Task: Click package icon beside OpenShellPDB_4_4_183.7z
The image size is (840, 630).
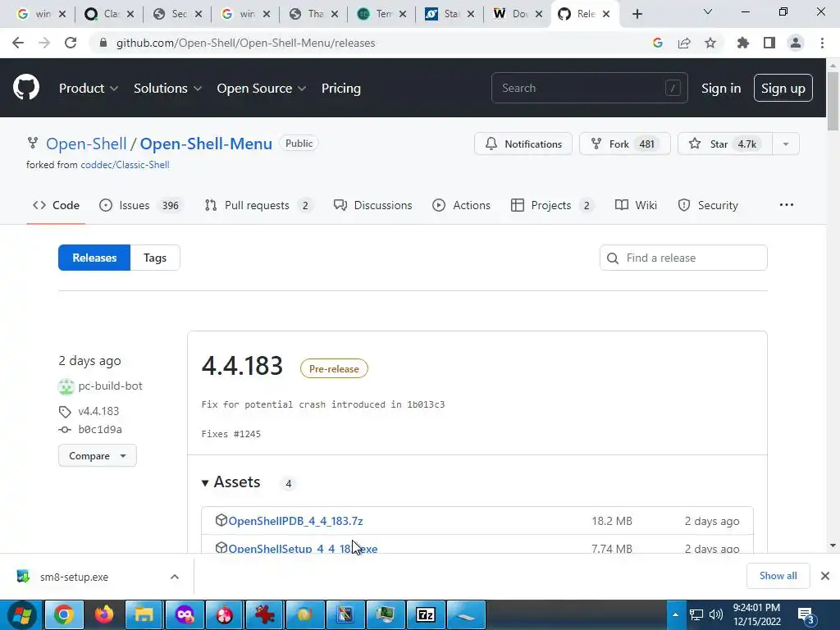Action: 221,520
